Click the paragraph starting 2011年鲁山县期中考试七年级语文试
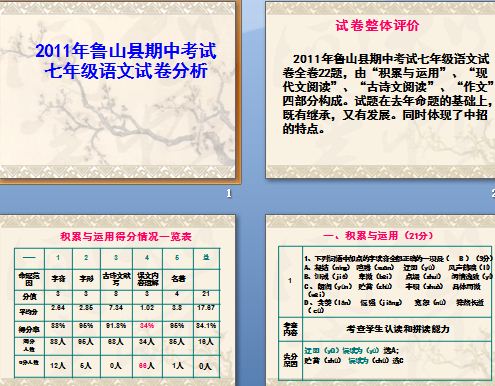This screenshot has width=495, height=386. pos(387,93)
